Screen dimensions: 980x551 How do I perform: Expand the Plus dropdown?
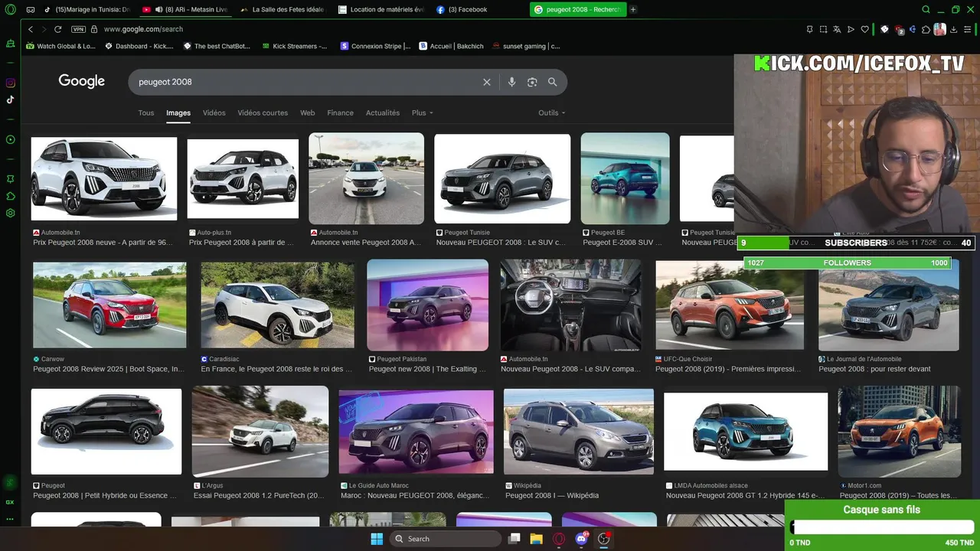(x=422, y=112)
